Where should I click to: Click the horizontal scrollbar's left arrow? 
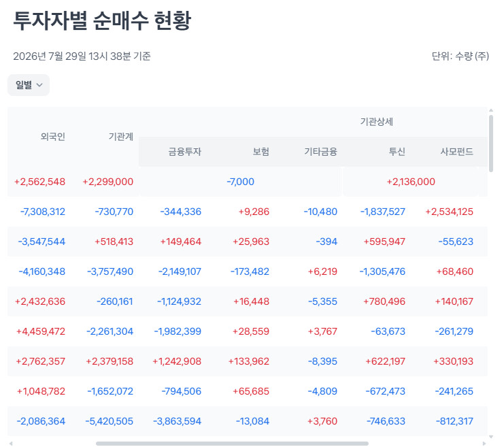pyautogui.click(x=11, y=444)
